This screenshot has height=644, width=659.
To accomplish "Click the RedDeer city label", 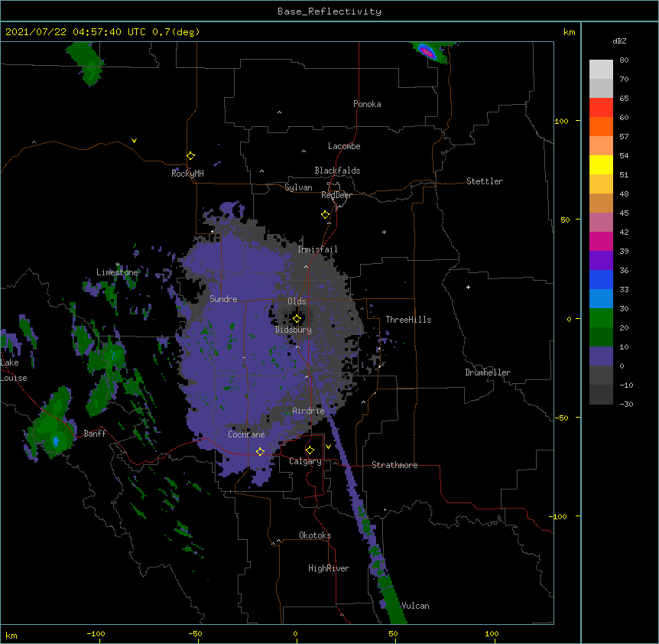I will 336,195.
